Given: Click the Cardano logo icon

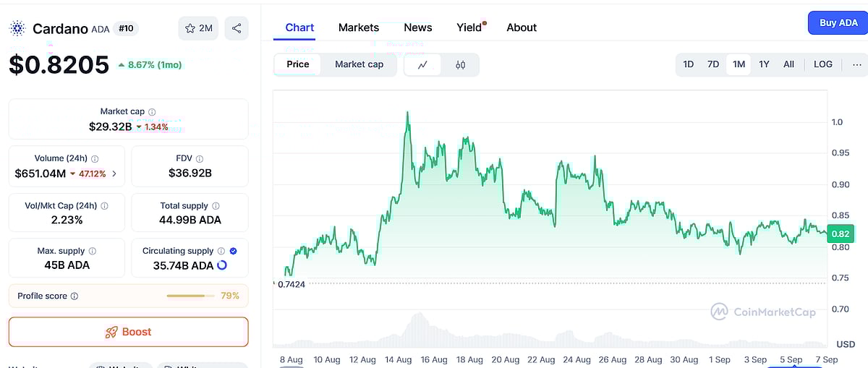Looking at the screenshot, I should pos(17,29).
